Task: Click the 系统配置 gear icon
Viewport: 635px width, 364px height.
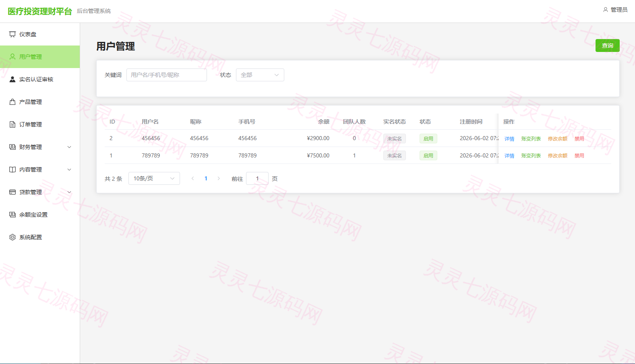Action: (x=12, y=237)
